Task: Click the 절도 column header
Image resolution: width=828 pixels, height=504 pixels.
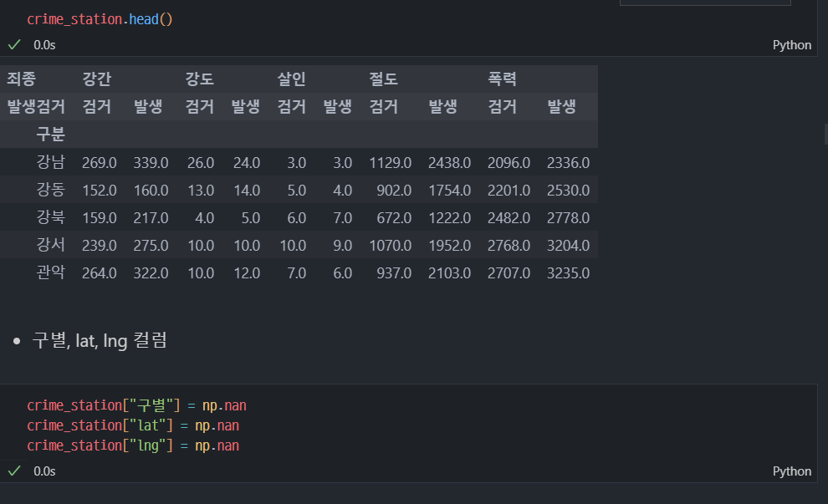Action: pos(383,79)
